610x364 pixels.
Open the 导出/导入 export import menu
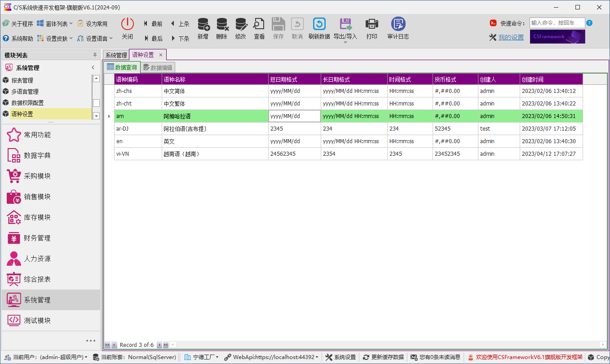[x=345, y=30]
